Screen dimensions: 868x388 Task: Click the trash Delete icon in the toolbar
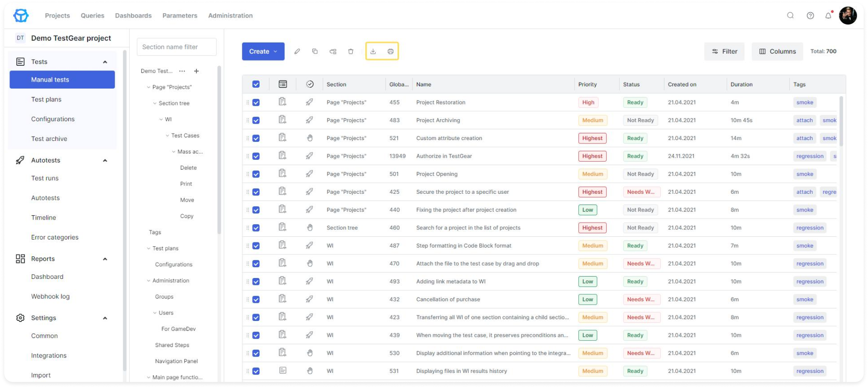(x=351, y=51)
